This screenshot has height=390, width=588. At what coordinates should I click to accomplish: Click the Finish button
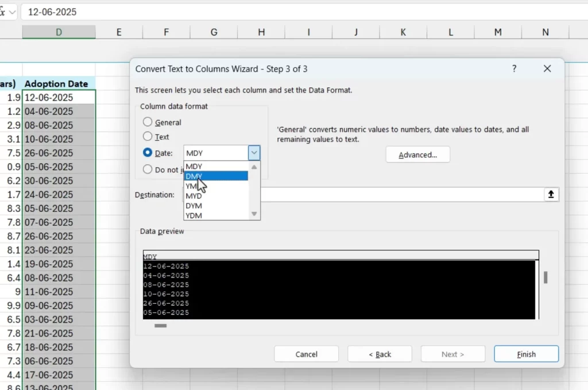click(526, 354)
